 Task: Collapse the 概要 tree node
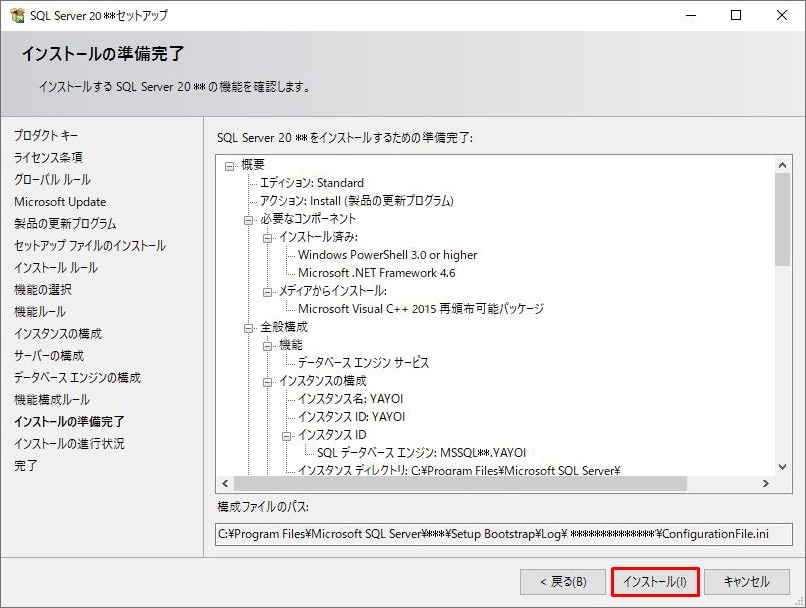[x=229, y=166]
